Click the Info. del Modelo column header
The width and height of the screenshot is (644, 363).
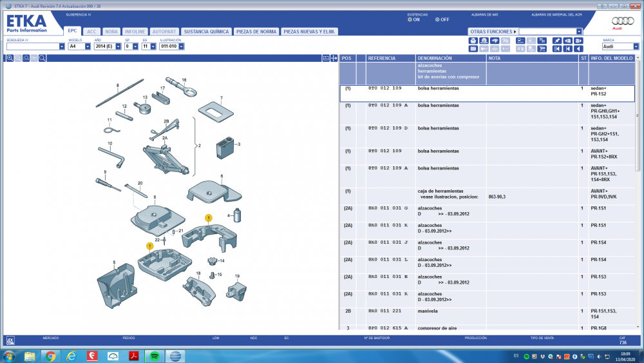point(612,59)
